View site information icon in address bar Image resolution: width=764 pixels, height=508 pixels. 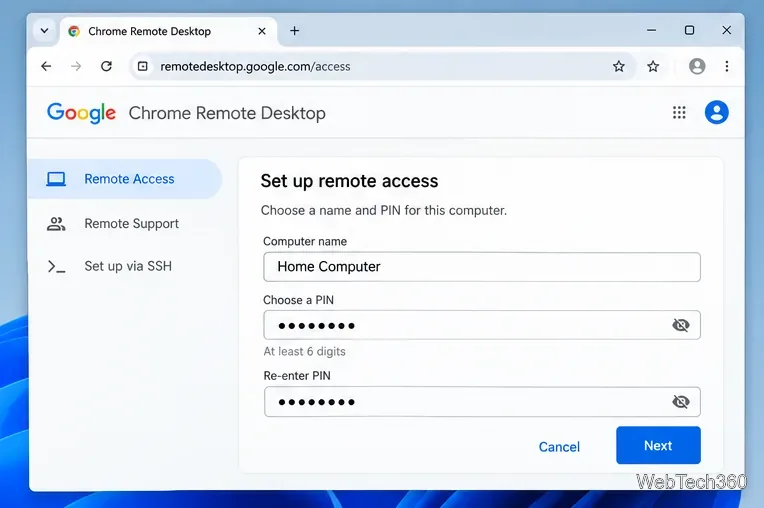click(x=143, y=66)
